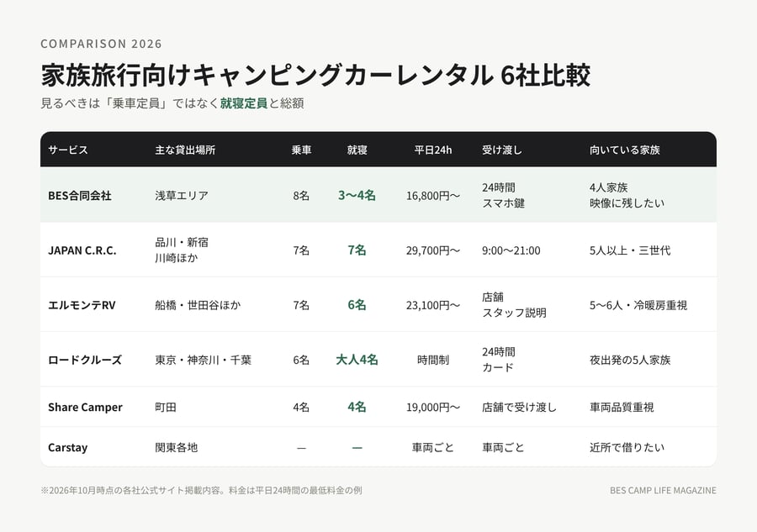Click the 'BES CAMP LIFE MAGAZINE' footer text
757x532 pixels.
point(663,490)
